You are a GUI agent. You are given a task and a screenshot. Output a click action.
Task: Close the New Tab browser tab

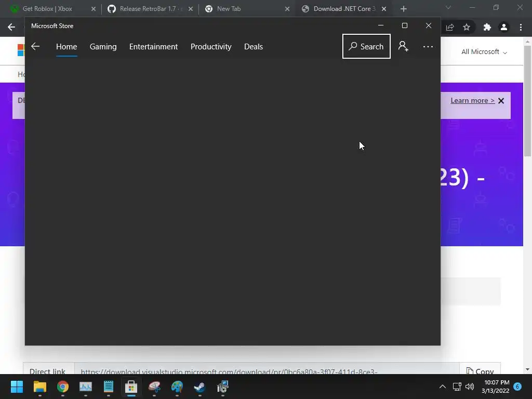tap(287, 9)
